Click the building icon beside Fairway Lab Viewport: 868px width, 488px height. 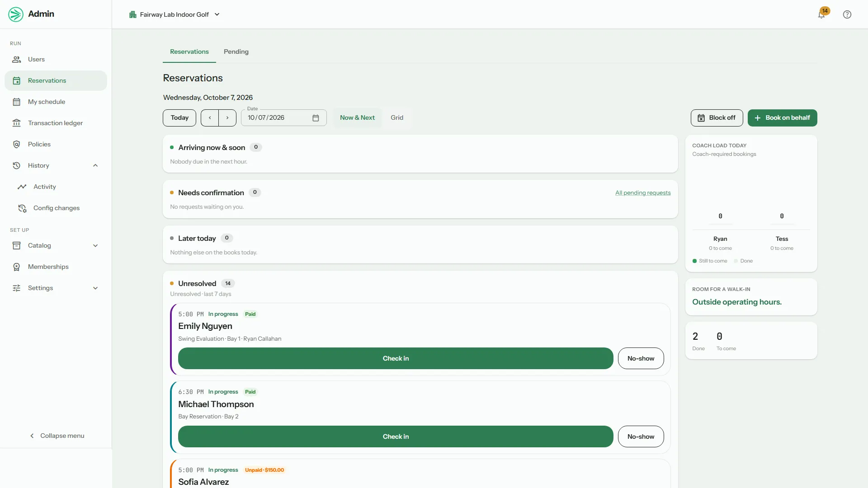[x=133, y=14]
